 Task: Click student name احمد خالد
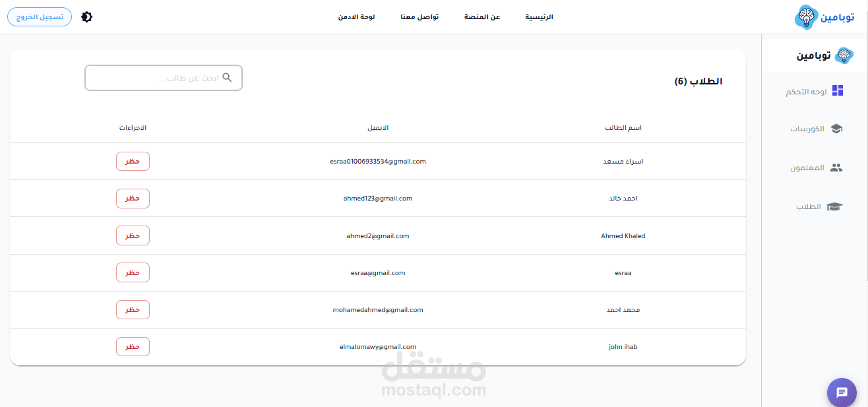click(x=623, y=198)
